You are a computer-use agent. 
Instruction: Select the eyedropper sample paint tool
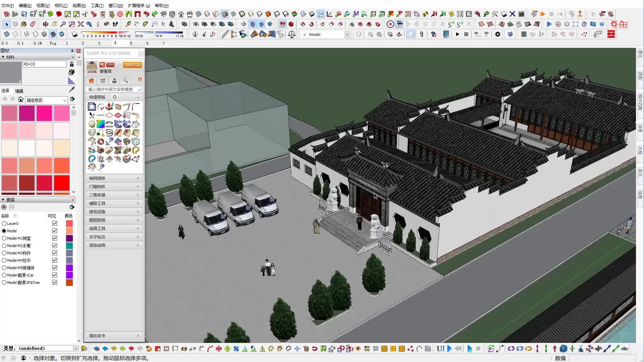tap(71, 89)
